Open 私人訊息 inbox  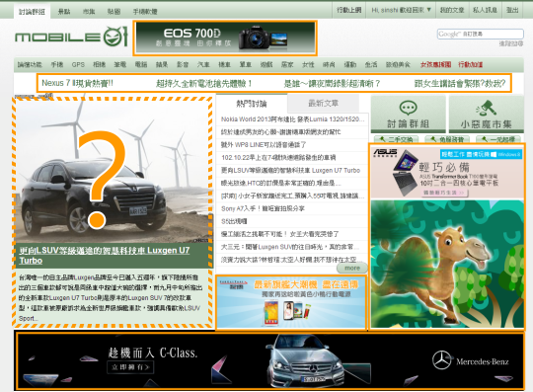click(485, 10)
